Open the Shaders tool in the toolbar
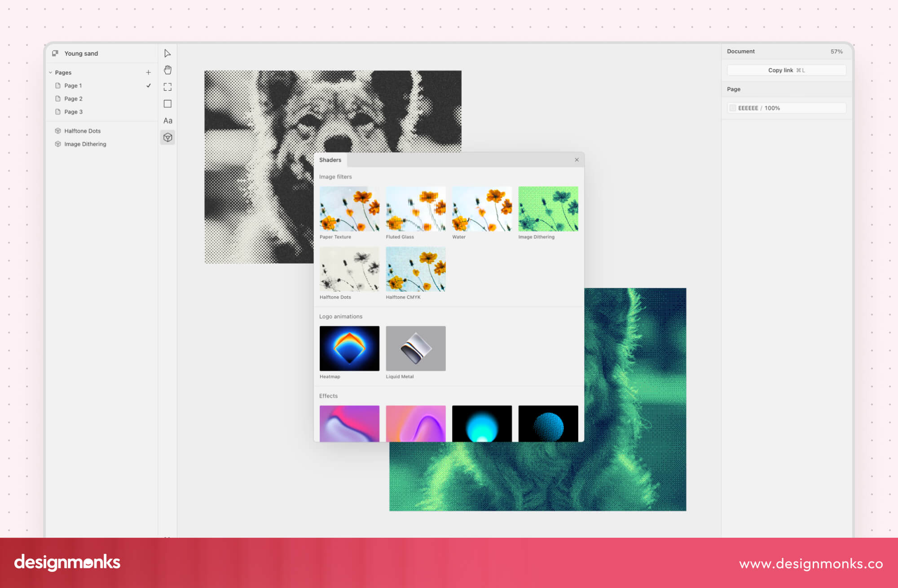The width and height of the screenshot is (898, 588). (167, 137)
